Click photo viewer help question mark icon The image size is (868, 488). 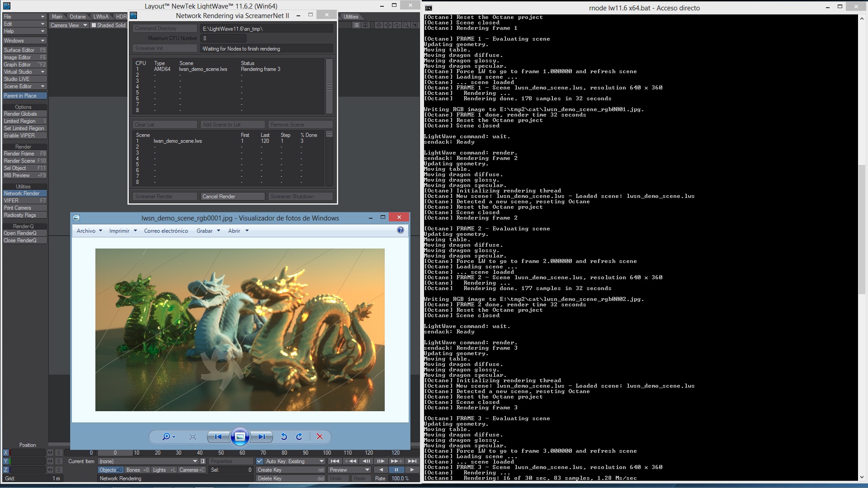(x=400, y=230)
